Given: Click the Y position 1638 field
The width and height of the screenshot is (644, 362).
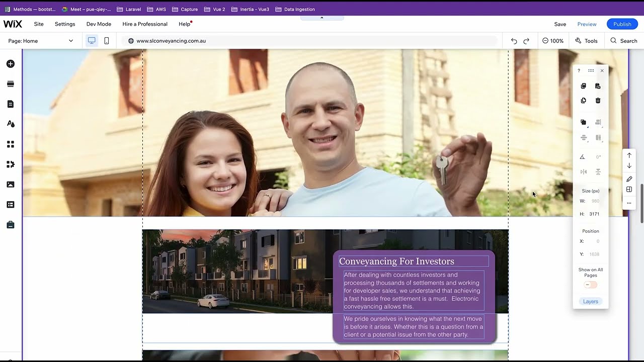Looking at the screenshot, I should point(595,254).
